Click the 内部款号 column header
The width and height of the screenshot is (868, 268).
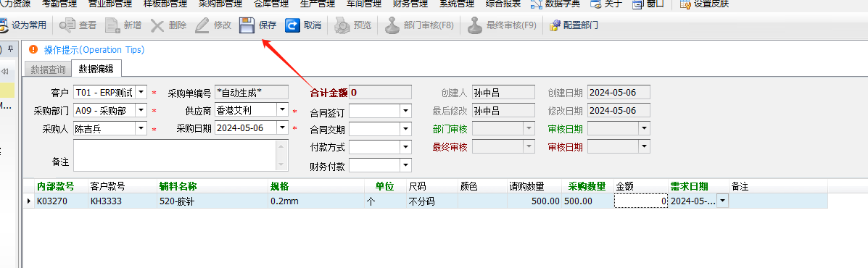click(62, 187)
